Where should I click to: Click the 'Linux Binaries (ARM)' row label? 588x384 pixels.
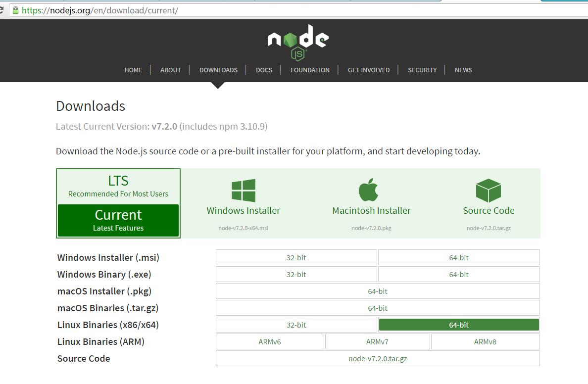tap(101, 342)
